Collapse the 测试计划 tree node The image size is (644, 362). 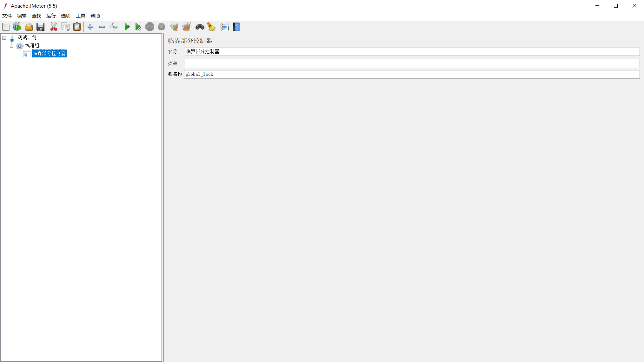(x=4, y=38)
